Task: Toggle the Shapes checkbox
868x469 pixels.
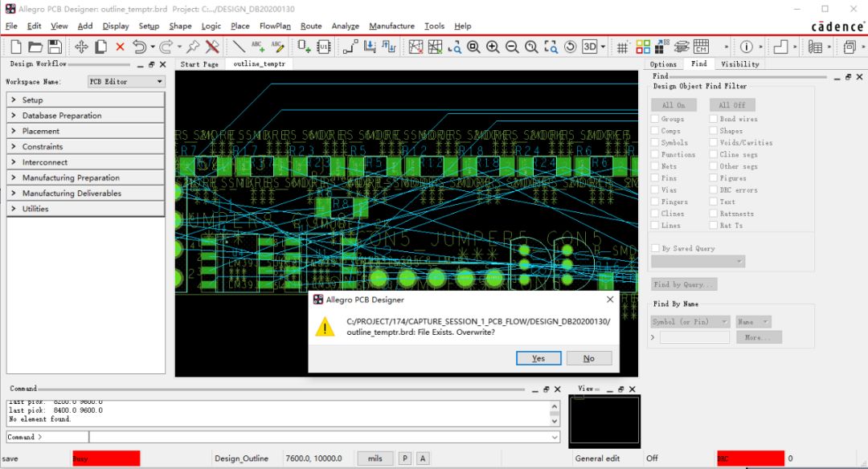Action: [714, 131]
